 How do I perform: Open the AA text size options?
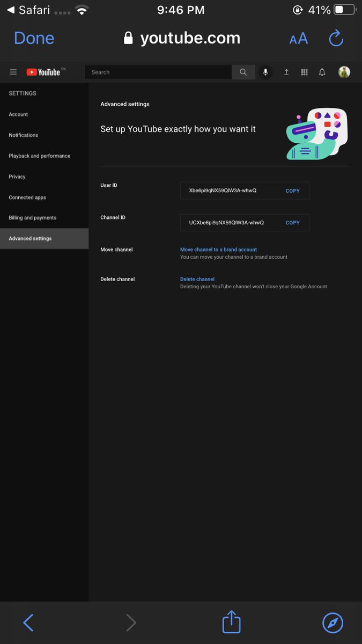[299, 39]
